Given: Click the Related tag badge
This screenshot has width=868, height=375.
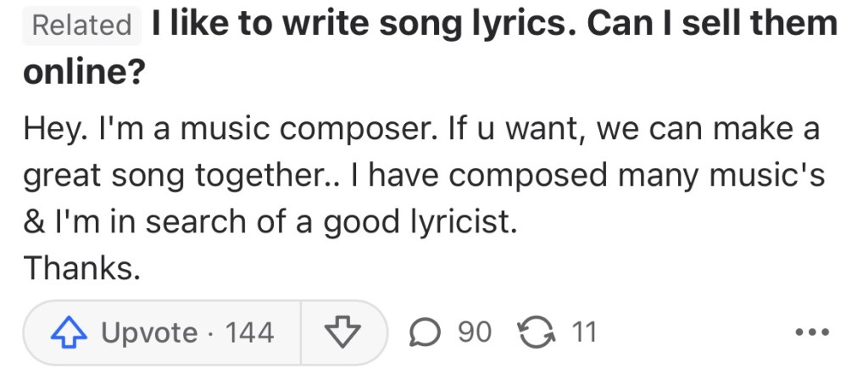Looking at the screenshot, I should coord(81,25).
